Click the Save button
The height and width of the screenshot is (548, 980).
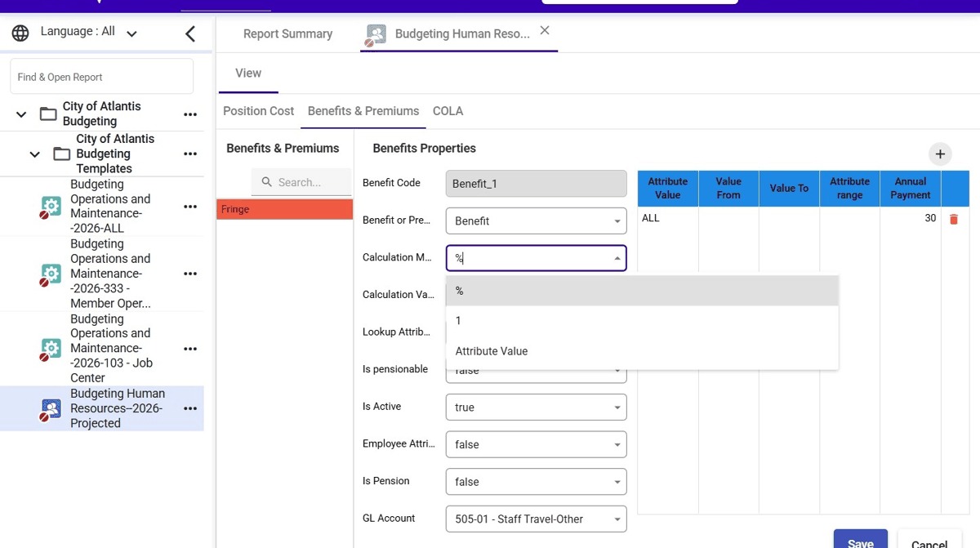click(x=861, y=539)
